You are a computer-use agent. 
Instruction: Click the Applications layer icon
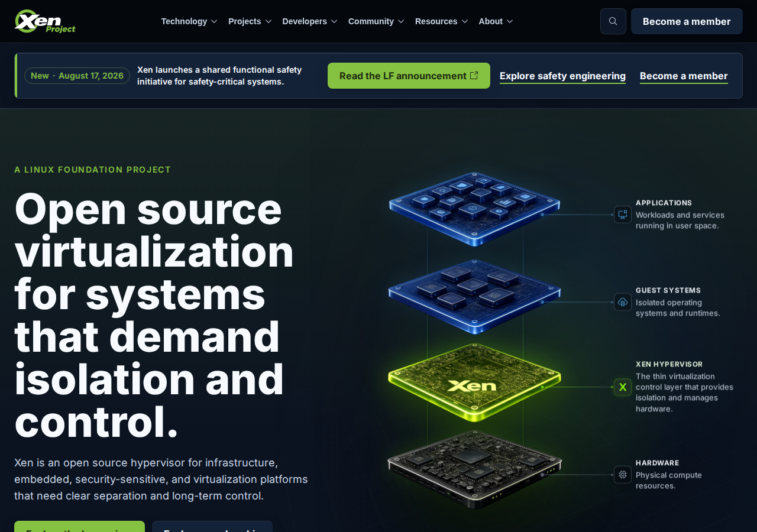coord(623,214)
